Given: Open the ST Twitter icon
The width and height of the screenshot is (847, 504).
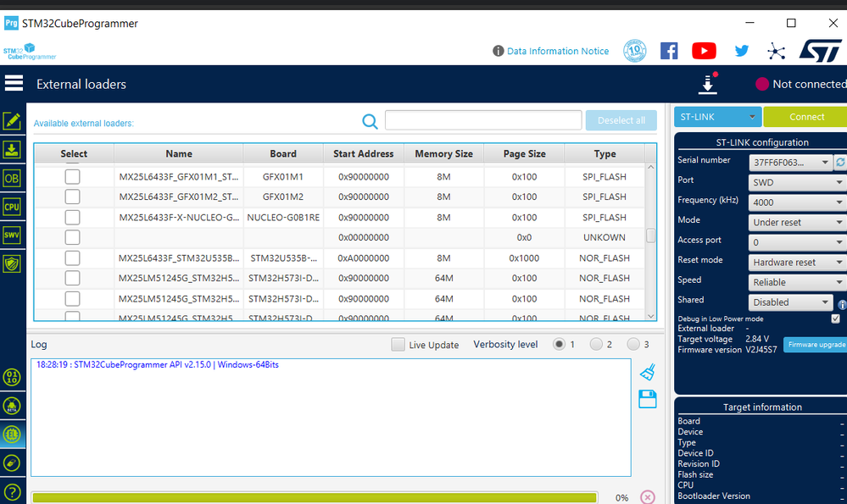Looking at the screenshot, I should coord(742,52).
